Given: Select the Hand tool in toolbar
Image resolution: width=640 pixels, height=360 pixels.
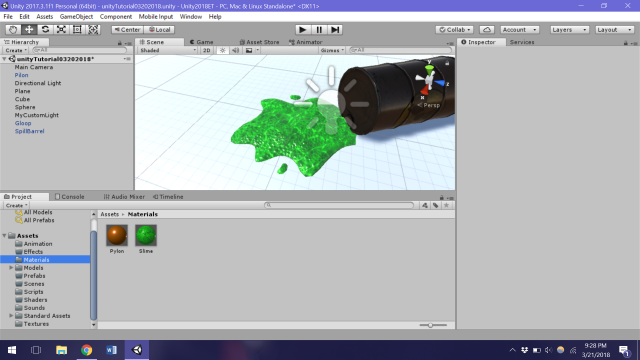Looking at the screenshot, I should pyautogui.click(x=13, y=29).
